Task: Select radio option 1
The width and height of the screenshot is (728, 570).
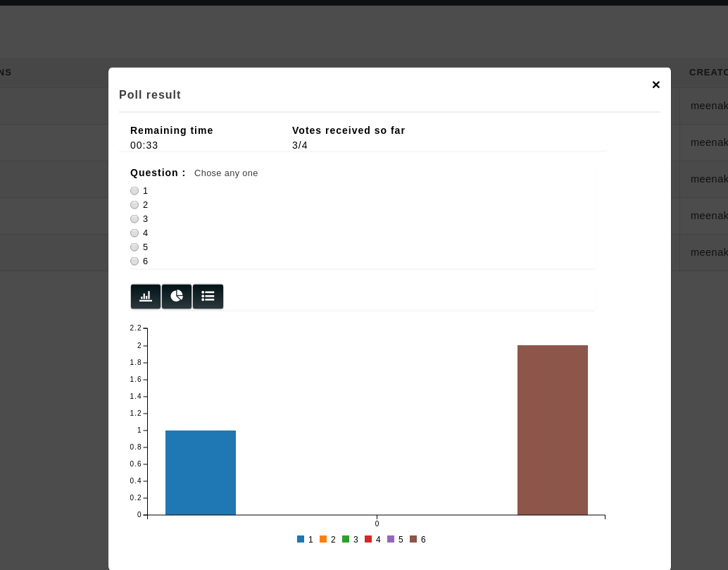Action: coord(134,191)
